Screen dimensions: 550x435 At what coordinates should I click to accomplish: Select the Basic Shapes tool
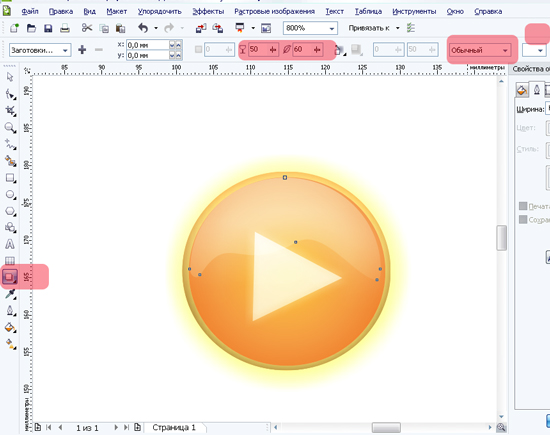(10, 228)
